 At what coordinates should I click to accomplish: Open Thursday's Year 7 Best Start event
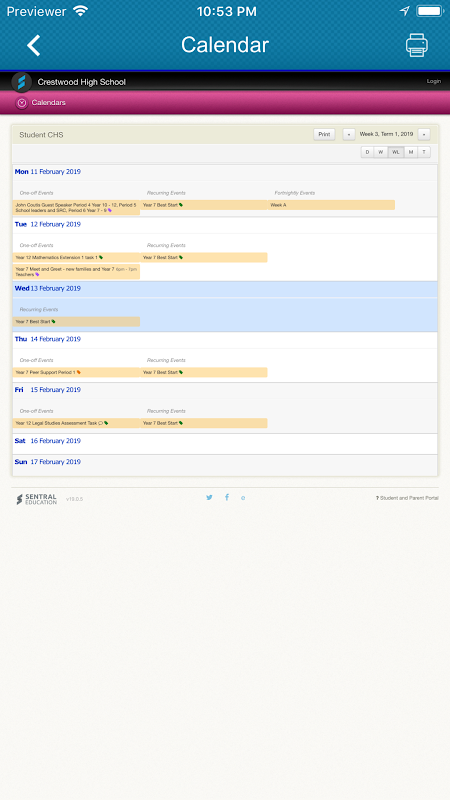(204, 372)
